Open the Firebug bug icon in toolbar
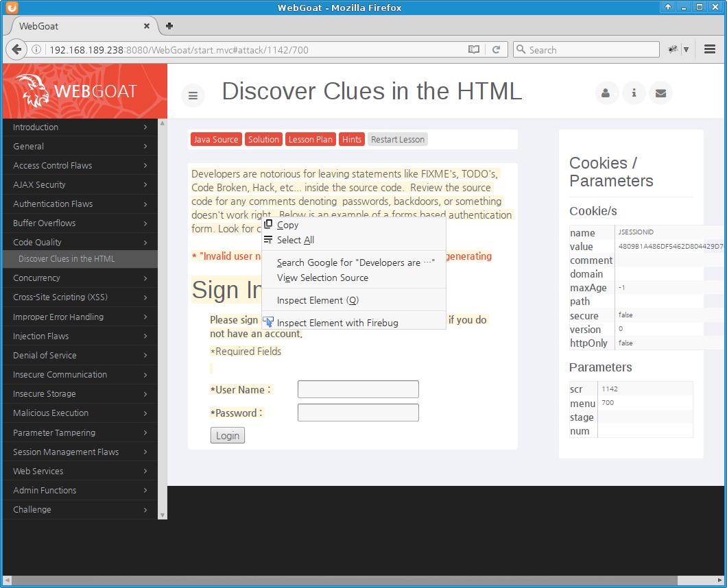The image size is (727, 588). click(x=672, y=49)
